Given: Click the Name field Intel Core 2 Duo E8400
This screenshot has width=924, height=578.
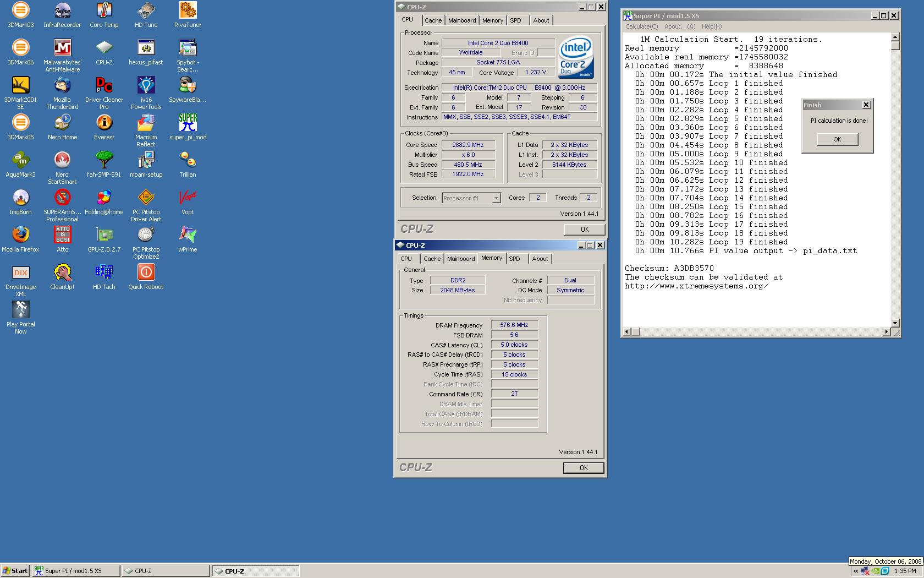Looking at the screenshot, I should [x=498, y=43].
